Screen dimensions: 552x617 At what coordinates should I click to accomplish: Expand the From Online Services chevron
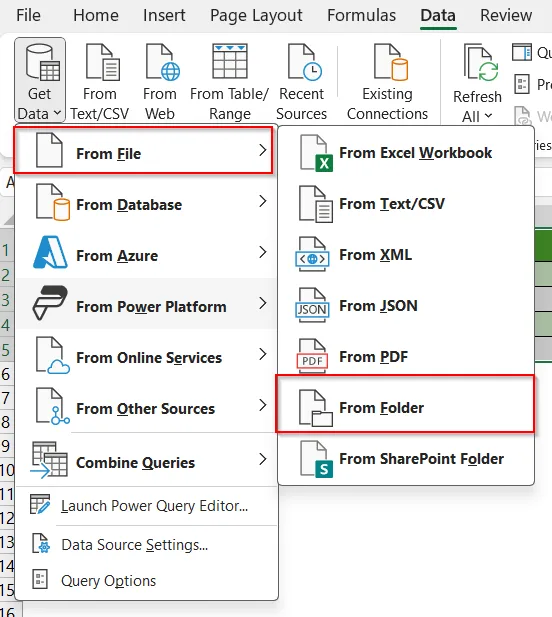coord(262,355)
